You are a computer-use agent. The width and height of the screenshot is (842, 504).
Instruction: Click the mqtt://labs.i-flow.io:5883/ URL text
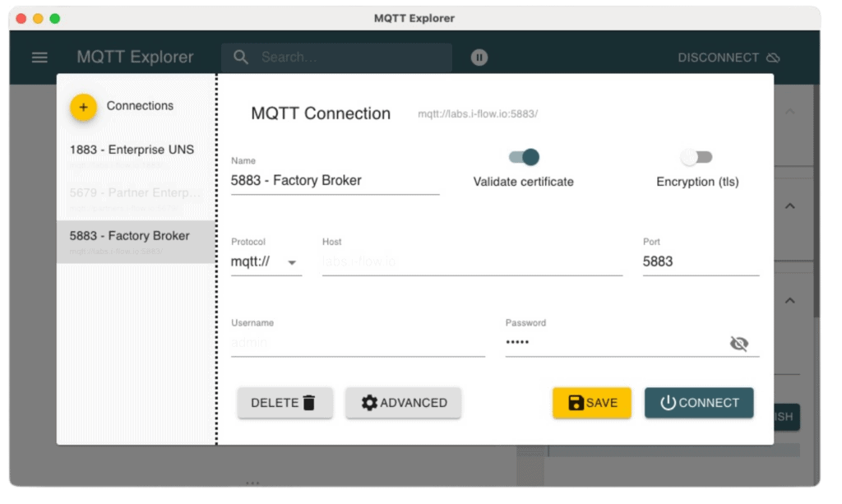tap(478, 114)
